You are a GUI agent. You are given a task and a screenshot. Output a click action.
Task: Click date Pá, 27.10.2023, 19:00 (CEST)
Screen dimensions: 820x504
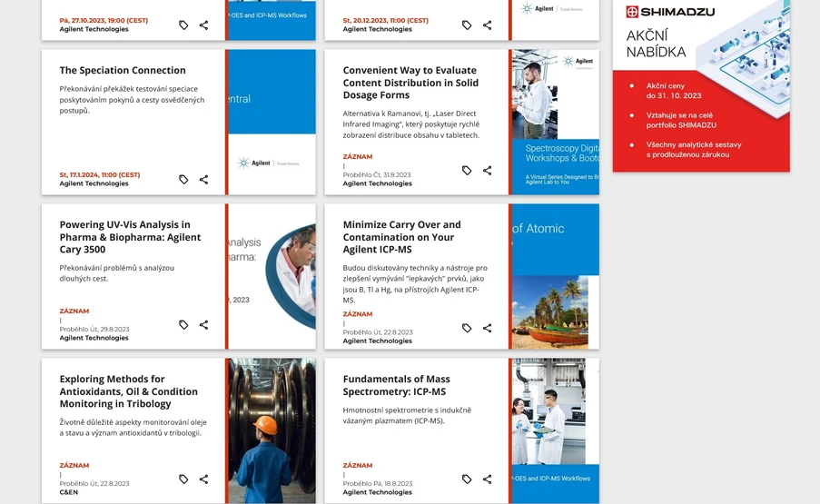[104, 20]
